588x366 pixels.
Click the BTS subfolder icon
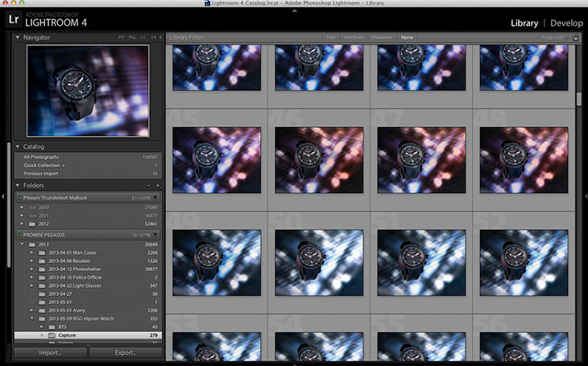point(52,327)
